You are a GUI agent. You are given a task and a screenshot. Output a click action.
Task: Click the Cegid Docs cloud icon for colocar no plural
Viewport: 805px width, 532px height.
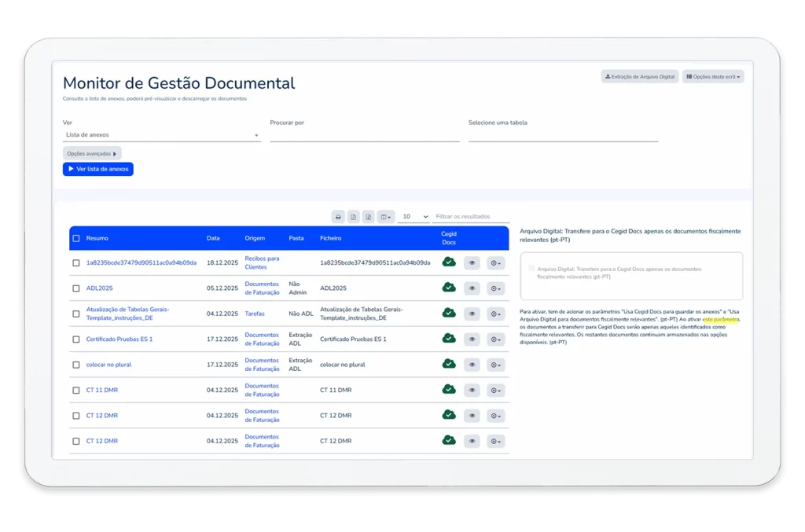coord(449,364)
